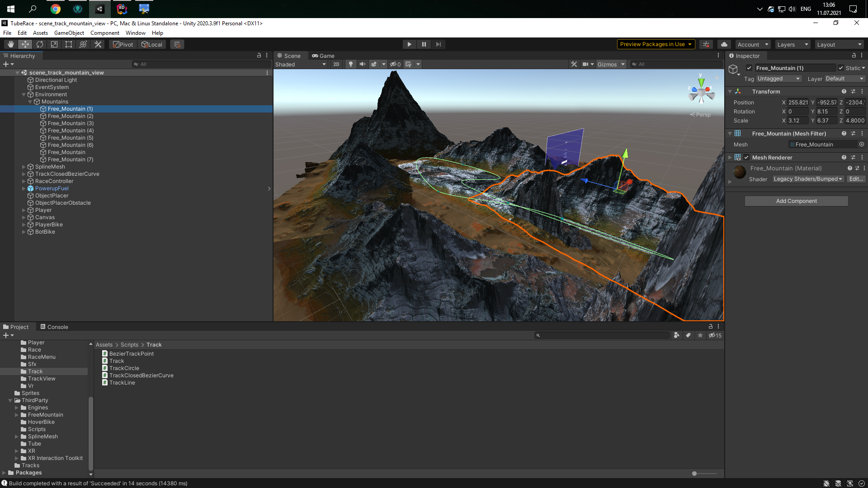The width and height of the screenshot is (868, 488).
Task: Switch to the Console tab
Action: (54, 327)
